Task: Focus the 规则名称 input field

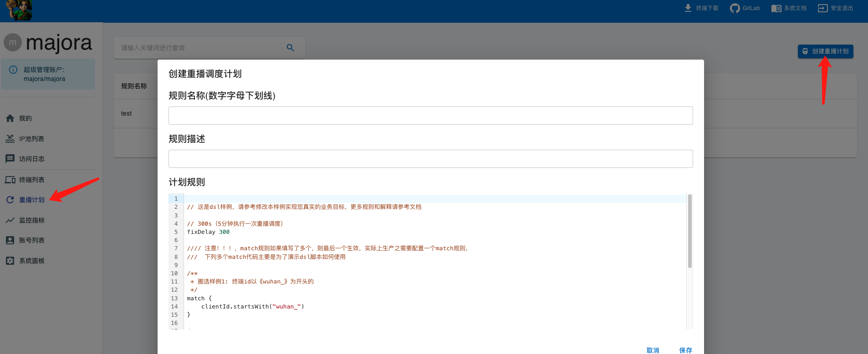Action: tap(430, 116)
